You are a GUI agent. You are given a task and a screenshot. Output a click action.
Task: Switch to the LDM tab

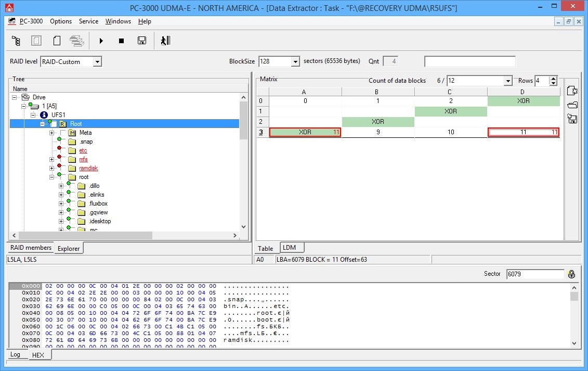point(289,248)
